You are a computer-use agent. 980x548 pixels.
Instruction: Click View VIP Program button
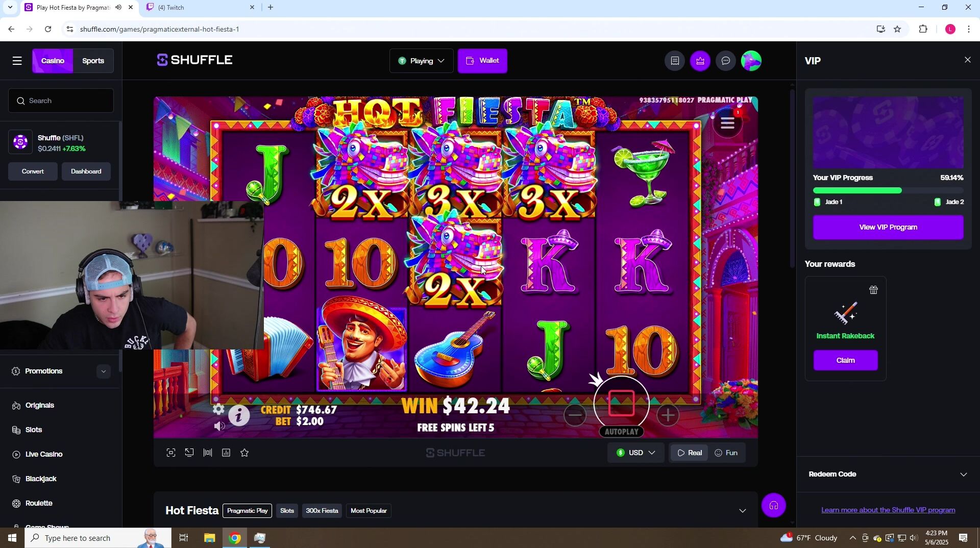(888, 227)
